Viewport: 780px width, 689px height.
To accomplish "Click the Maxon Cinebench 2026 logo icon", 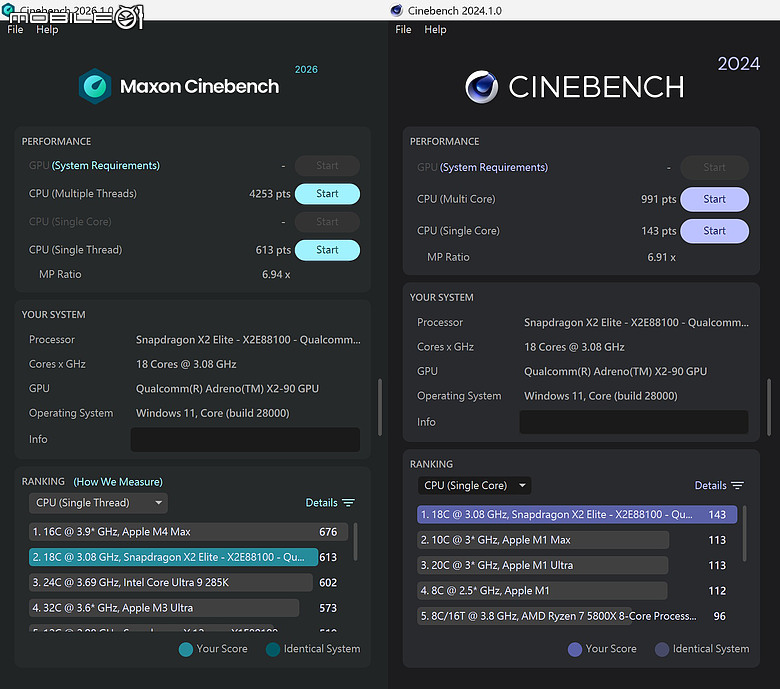I will [95, 86].
